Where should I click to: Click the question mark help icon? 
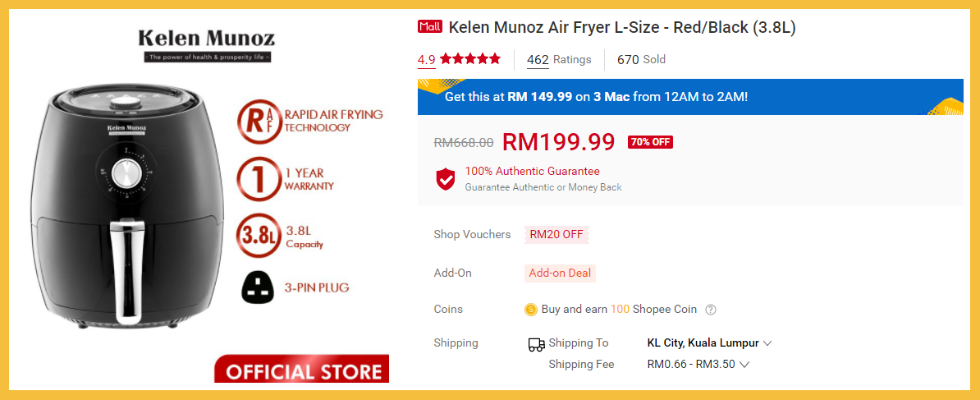coord(711,310)
